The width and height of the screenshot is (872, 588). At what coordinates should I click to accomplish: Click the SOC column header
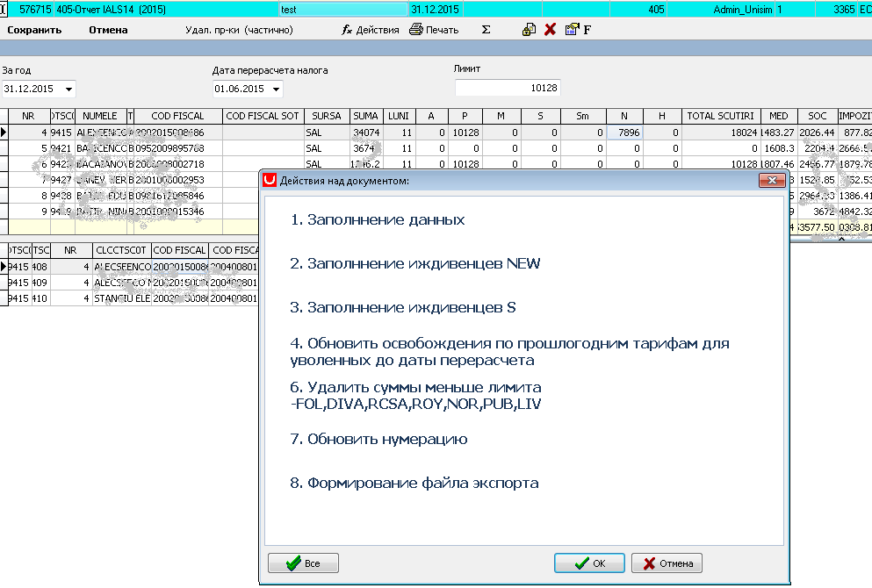818,116
